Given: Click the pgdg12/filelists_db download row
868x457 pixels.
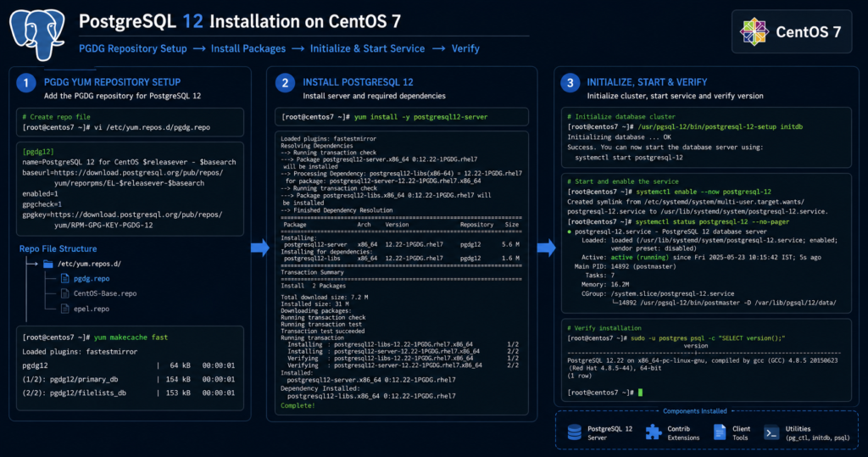Looking at the screenshot, I should (x=129, y=393).
